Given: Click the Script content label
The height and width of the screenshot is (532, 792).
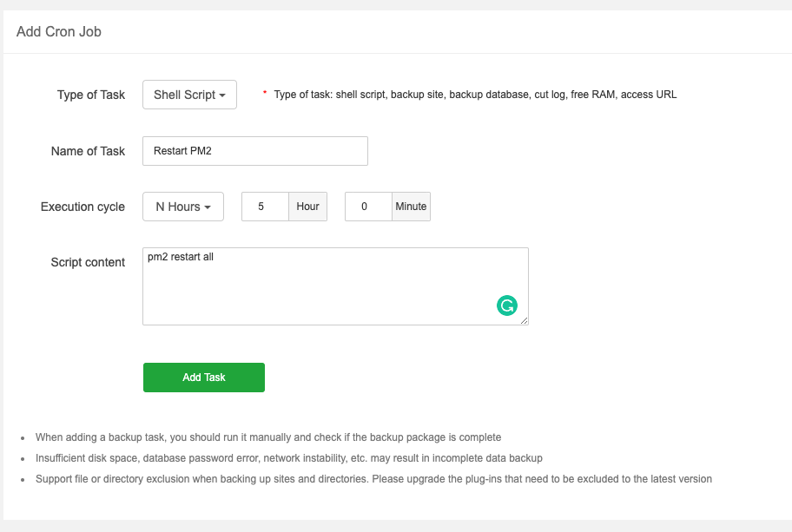Looking at the screenshot, I should coord(89,262).
